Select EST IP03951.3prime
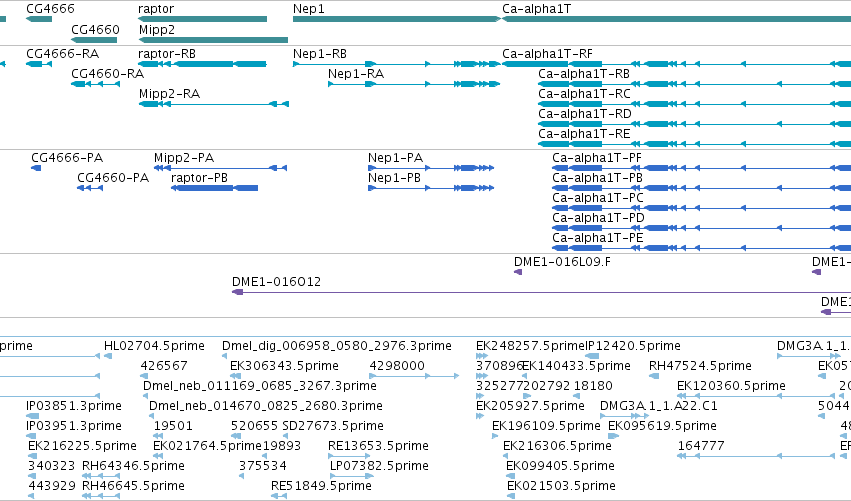851x501 pixels. coord(30,436)
